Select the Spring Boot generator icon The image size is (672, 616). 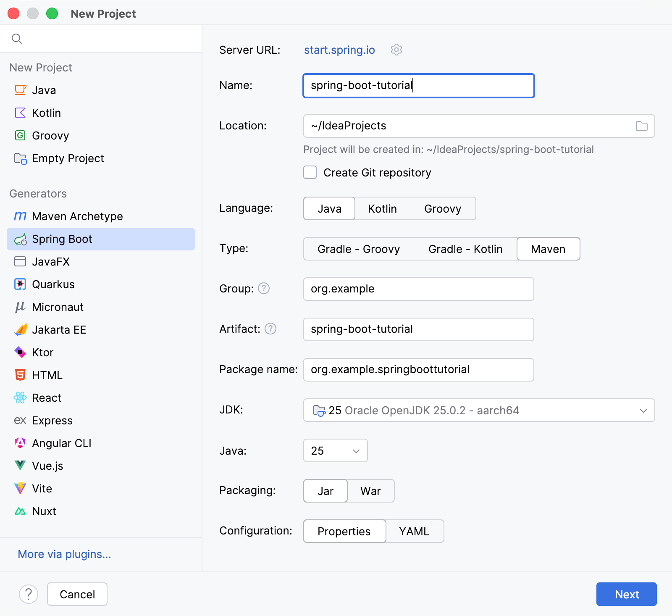pos(20,239)
